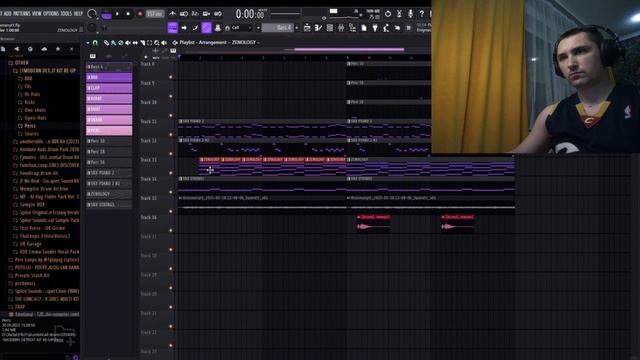The height and width of the screenshot is (360, 640).
Task: Click the tempo display field
Action: coord(155,14)
